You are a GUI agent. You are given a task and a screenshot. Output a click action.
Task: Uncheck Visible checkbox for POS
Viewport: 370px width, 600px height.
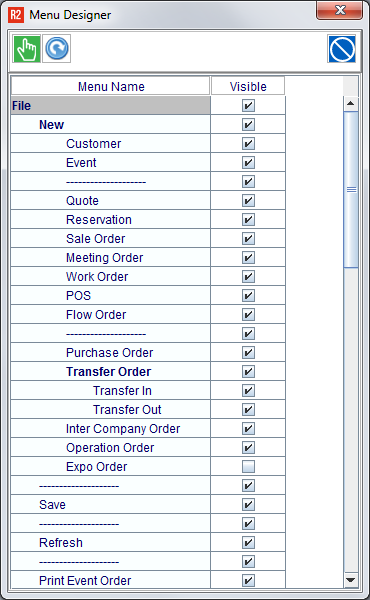[x=248, y=295]
